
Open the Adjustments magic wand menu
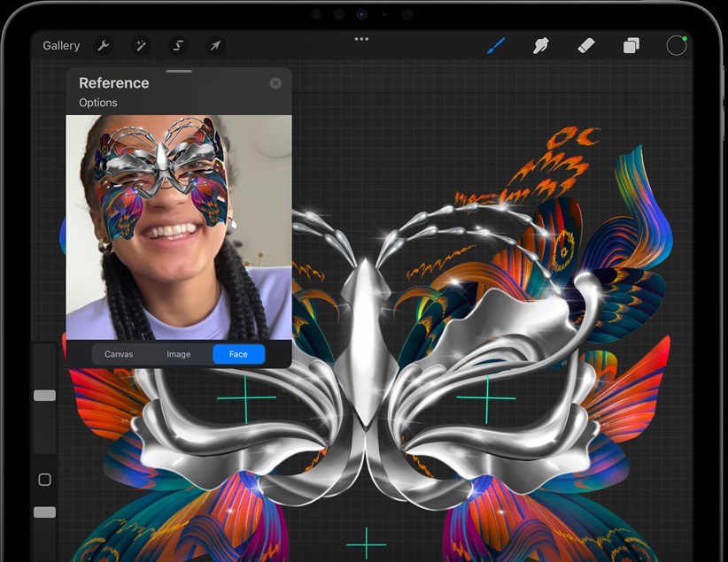pyautogui.click(x=140, y=45)
